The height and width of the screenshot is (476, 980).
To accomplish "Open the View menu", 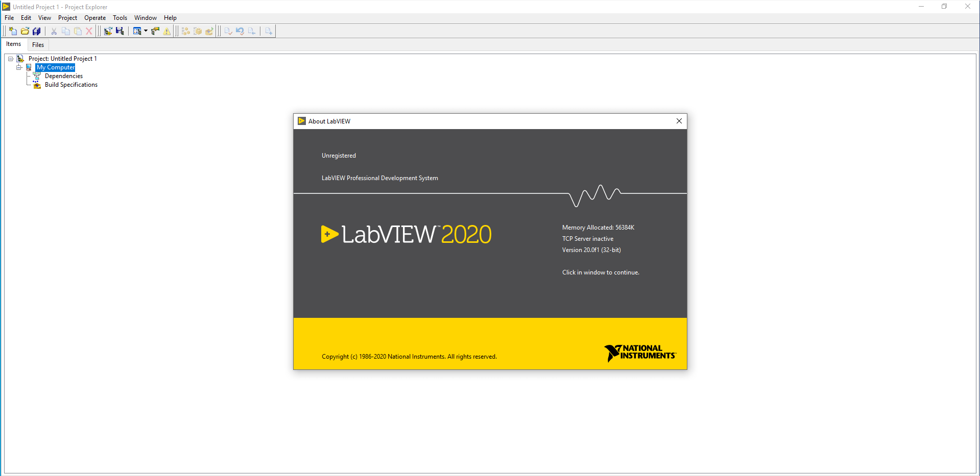I will pyautogui.click(x=44, y=18).
